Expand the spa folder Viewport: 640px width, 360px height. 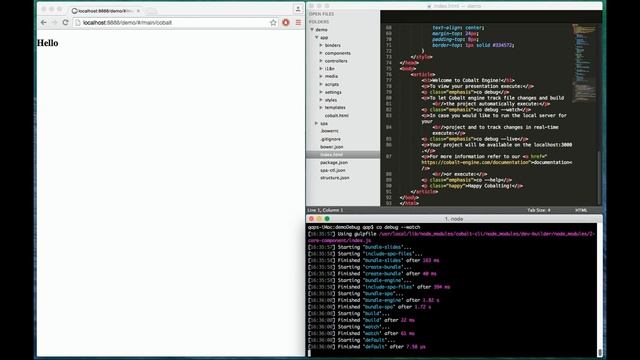[317, 123]
